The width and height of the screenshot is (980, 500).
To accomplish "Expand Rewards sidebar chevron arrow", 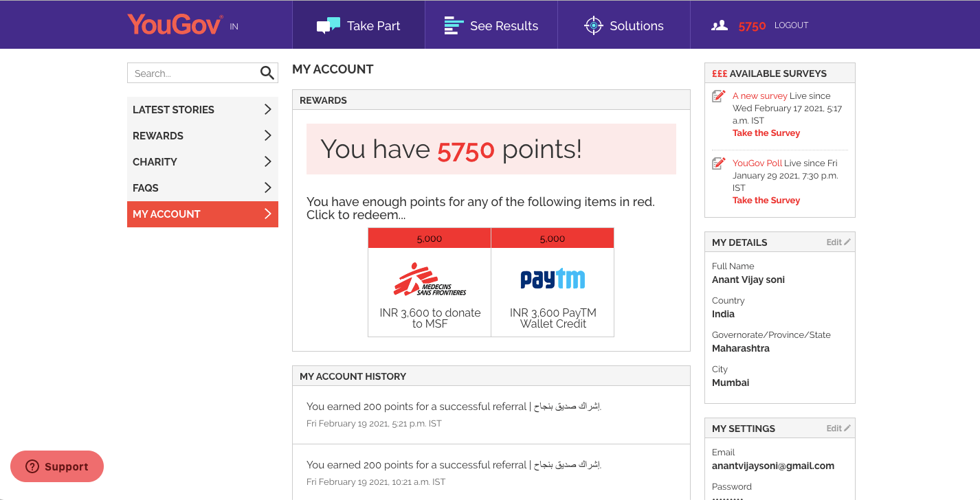I will coord(268,135).
